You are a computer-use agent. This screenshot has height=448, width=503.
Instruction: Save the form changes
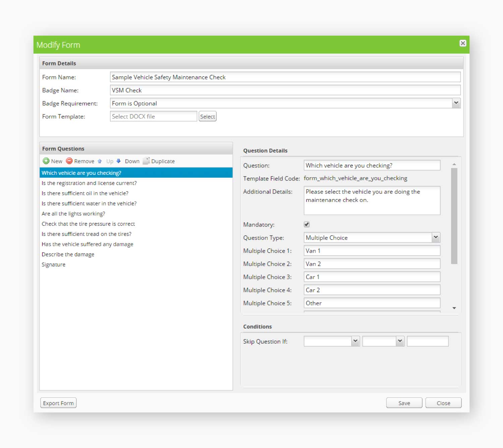404,403
